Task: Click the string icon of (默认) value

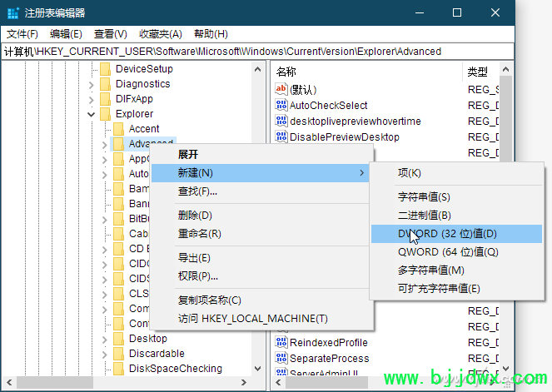Action: pos(281,89)
